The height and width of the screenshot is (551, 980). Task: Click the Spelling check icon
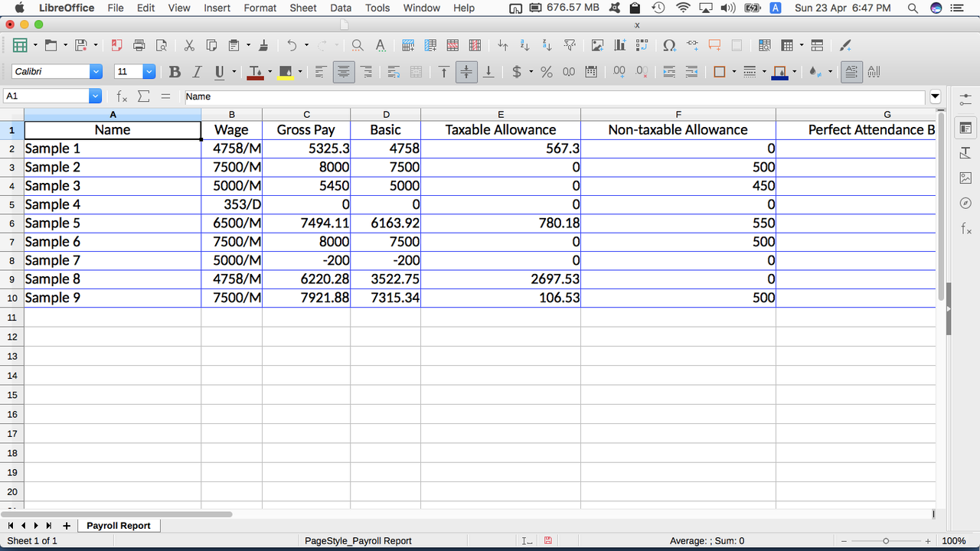(380, 45)
